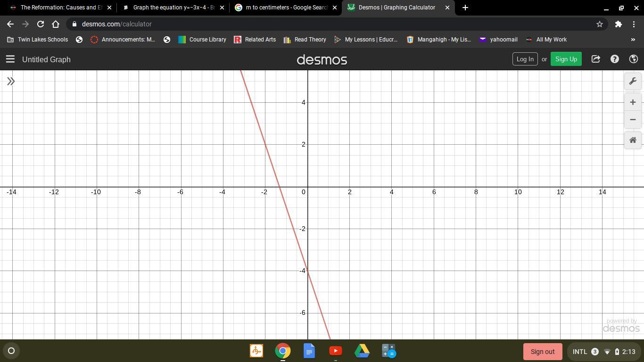The image size is (644, 362).
Task: Go to browser home page
Action: pos(56,24)
